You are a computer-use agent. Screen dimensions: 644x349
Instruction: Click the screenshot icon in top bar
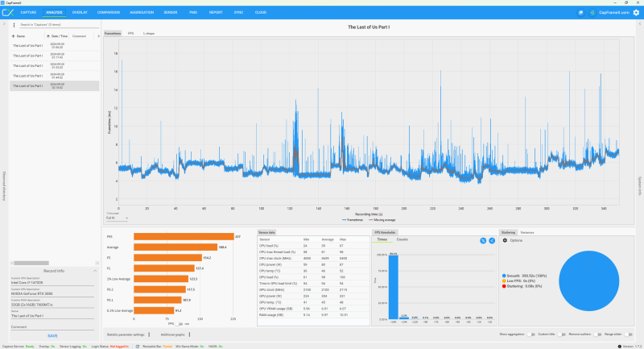point(580,13)
